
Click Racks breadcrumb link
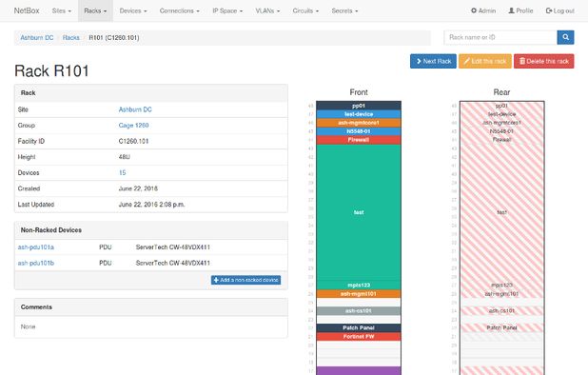(70, 37)
